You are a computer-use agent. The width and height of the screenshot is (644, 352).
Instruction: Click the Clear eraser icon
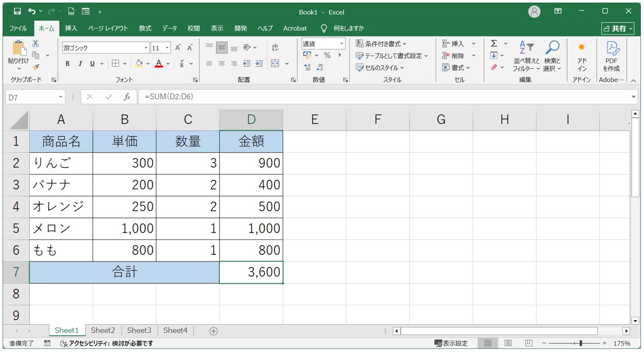pos(494,67)
